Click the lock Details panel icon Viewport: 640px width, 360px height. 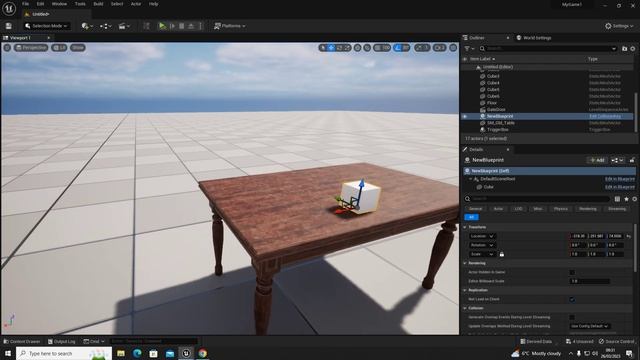point(632,160)
